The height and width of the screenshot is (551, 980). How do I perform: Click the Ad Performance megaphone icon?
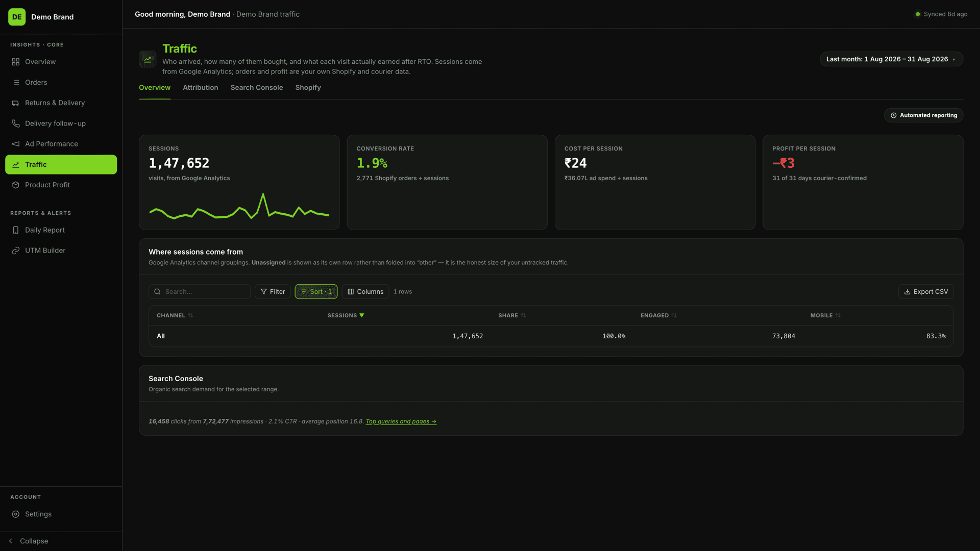(x=16, y=144)
